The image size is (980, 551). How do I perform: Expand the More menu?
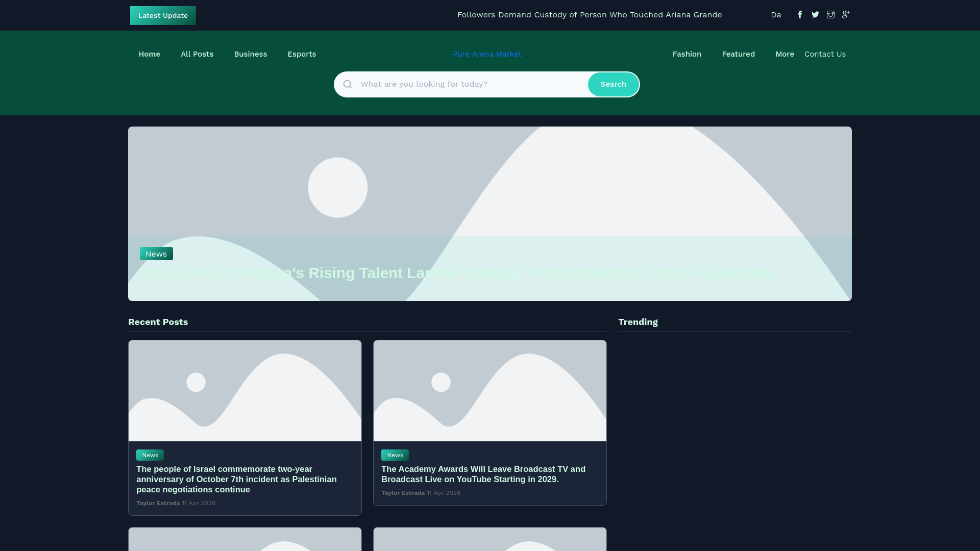click(785, 54)
